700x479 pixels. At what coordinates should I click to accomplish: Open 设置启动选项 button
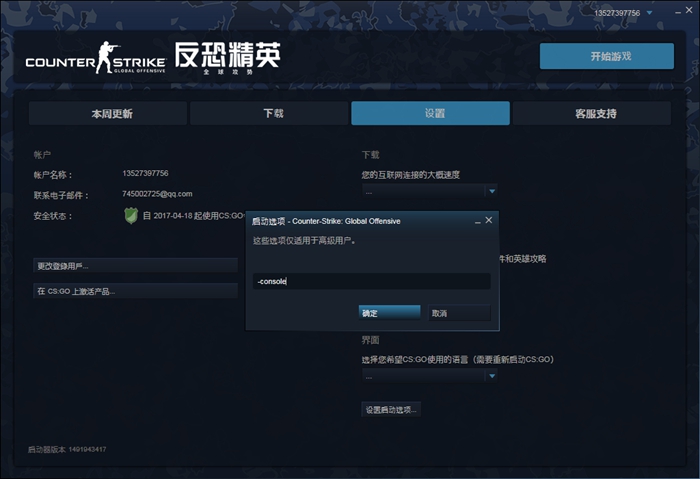(391, 409)
